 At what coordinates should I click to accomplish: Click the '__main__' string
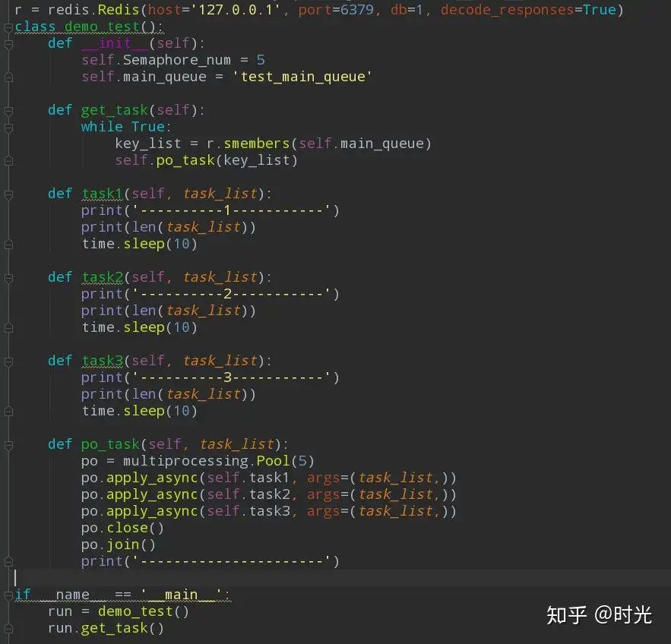pyautogui.click(x=181, y=595)
